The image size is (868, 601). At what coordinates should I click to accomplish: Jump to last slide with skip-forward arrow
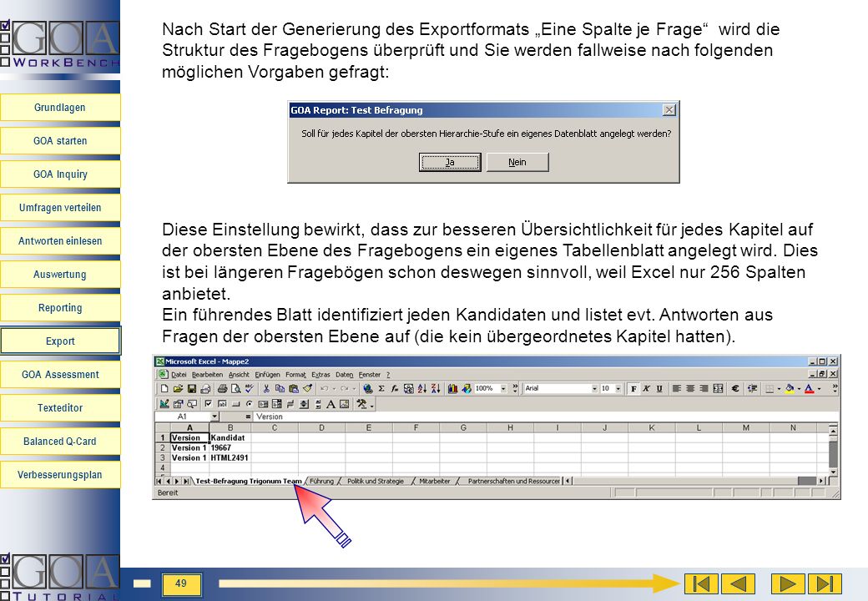825,583
